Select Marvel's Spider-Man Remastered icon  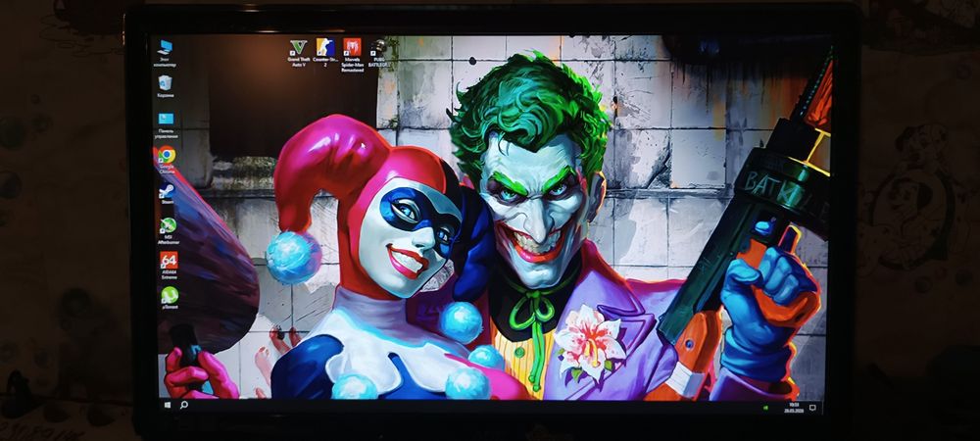pos(353,55)
